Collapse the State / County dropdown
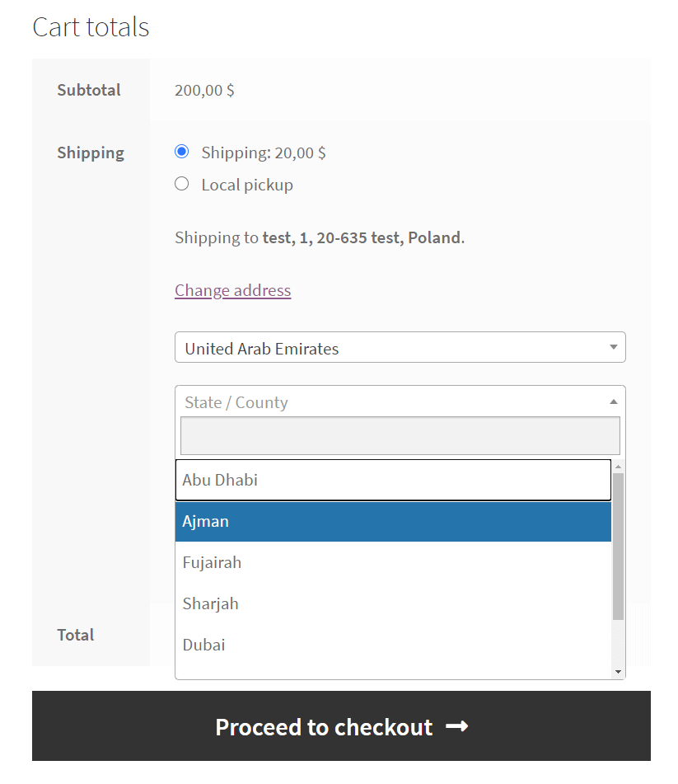 400,401
